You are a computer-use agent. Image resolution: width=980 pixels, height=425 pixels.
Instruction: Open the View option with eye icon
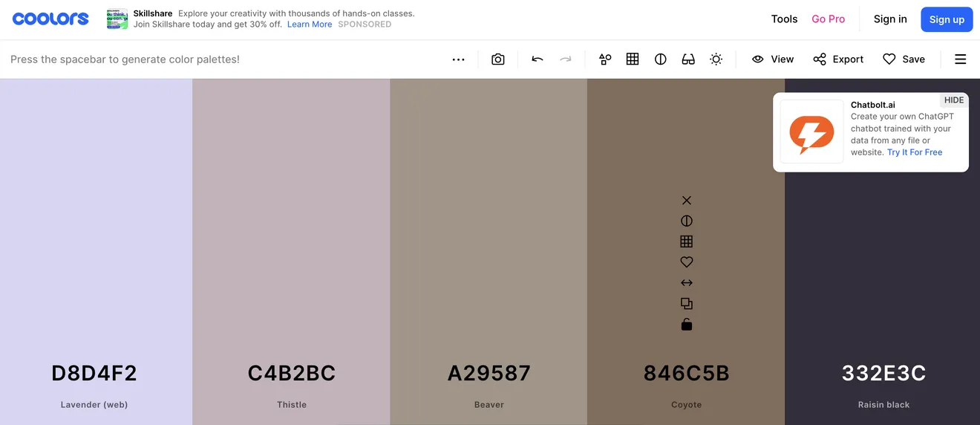(x=773, y=59)
